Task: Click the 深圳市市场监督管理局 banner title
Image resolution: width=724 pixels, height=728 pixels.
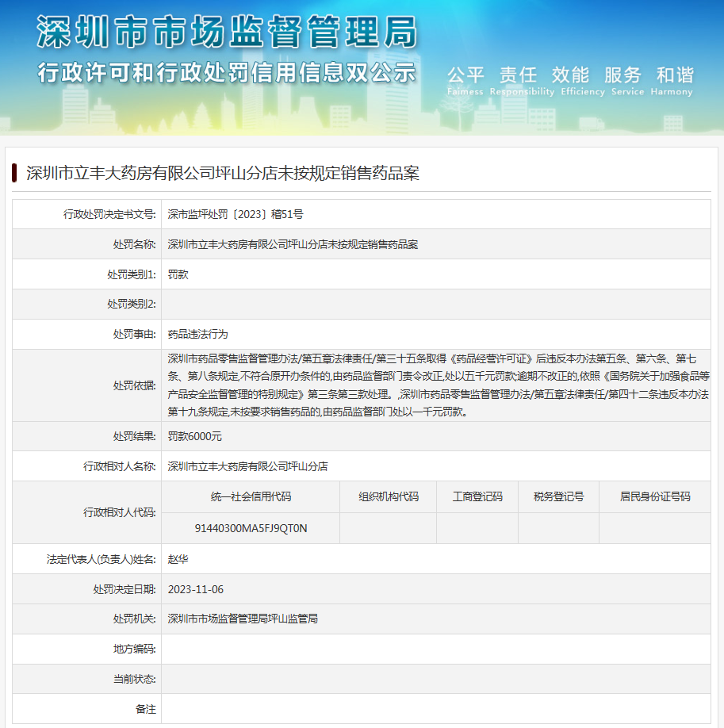Action: (x=227, y=32)
